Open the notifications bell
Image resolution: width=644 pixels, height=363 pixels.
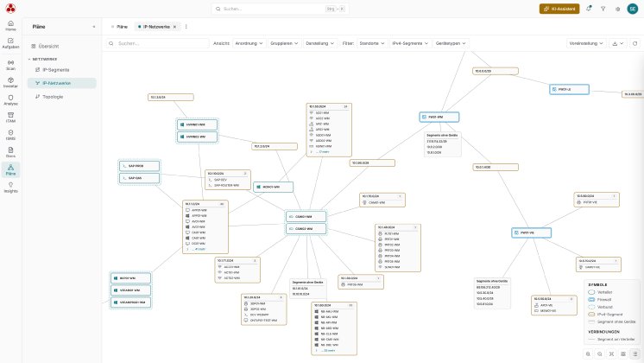[589, 9]
